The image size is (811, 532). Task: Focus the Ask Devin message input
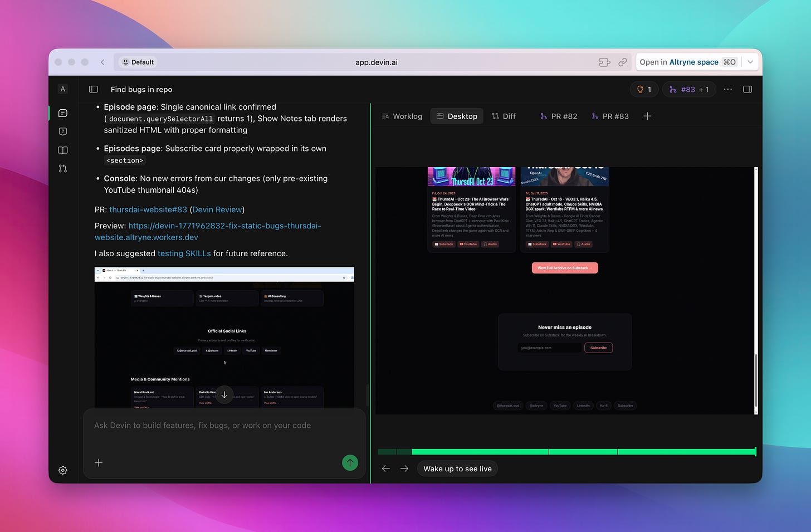pyautogui.click(x=224, y=426)
